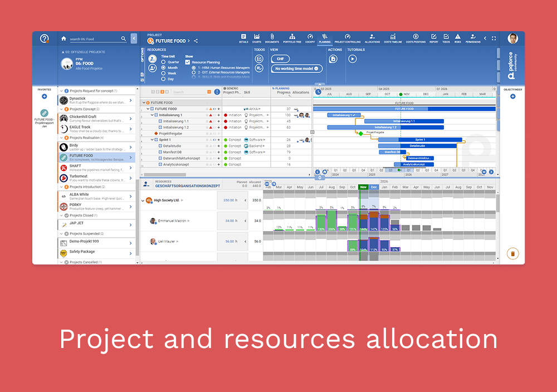Toggle the Resource Planning checkbox
The height and width of the screenshot is (392, 557).
tap(188, 62)
